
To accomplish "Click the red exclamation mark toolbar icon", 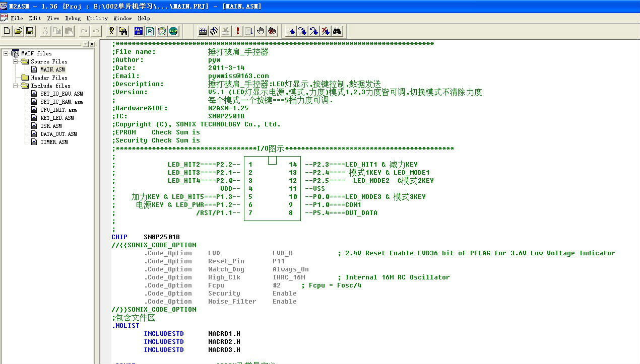I will [238, 31].
